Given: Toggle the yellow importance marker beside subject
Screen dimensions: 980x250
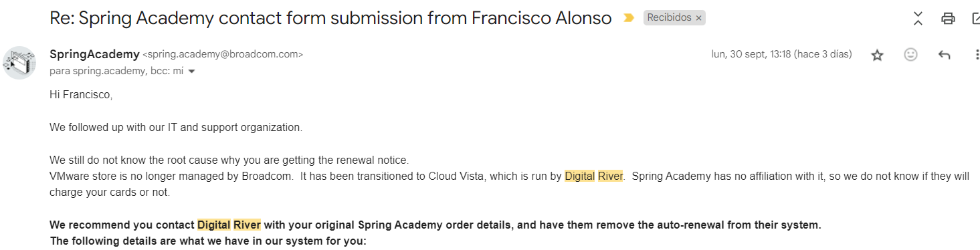Looking at the screenshot, I should pyautogui.click(x=628, y=19).
